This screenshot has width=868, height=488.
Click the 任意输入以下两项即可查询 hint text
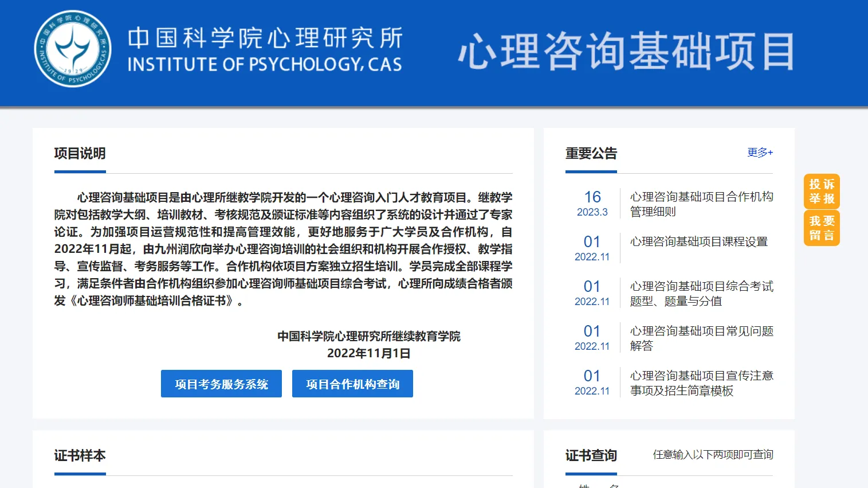[713, 455]
